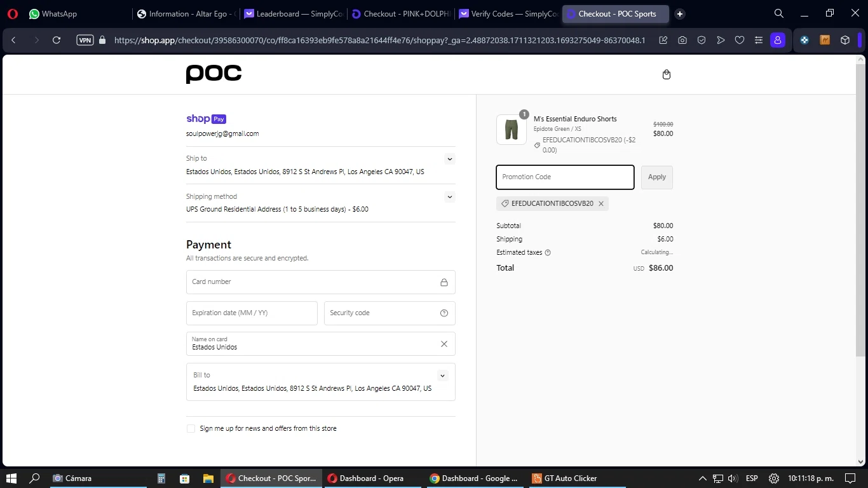
Task: Open the Opera account profile icon
Action: click(x=778, y=40)
